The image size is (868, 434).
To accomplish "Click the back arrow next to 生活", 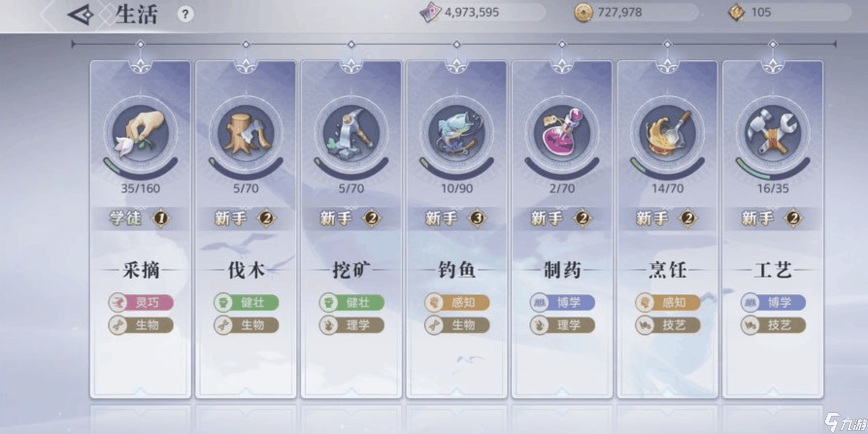I will click(x=81, y=15).
